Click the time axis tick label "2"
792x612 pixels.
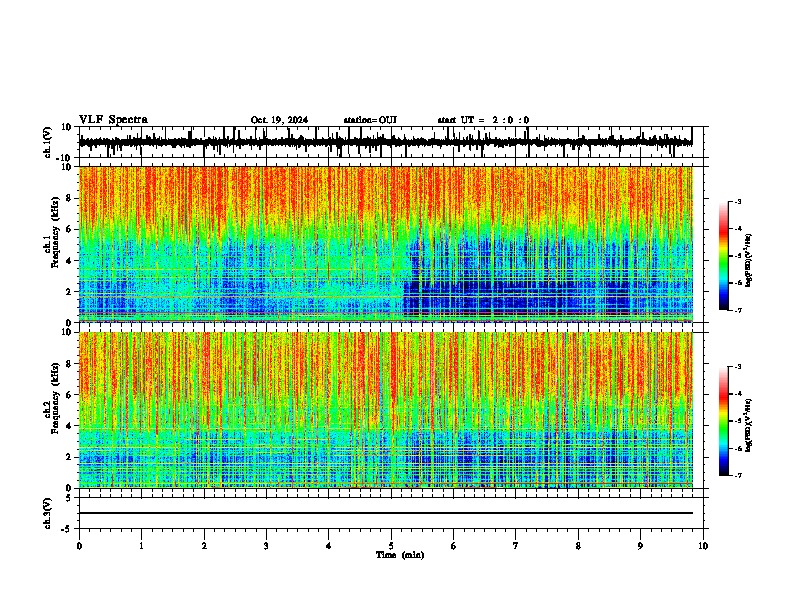click(205, 546)
